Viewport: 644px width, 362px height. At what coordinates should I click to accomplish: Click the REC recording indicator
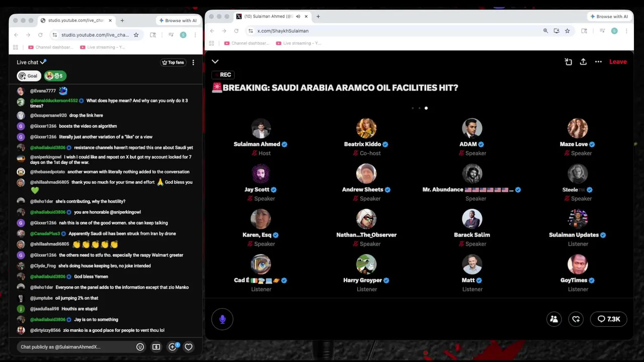coord(222,74)
